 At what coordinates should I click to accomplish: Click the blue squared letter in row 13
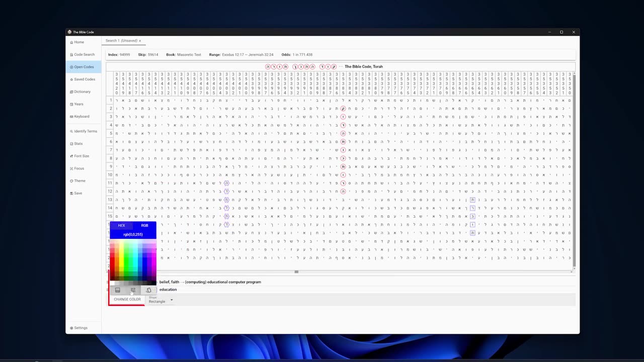click(472, 200)
